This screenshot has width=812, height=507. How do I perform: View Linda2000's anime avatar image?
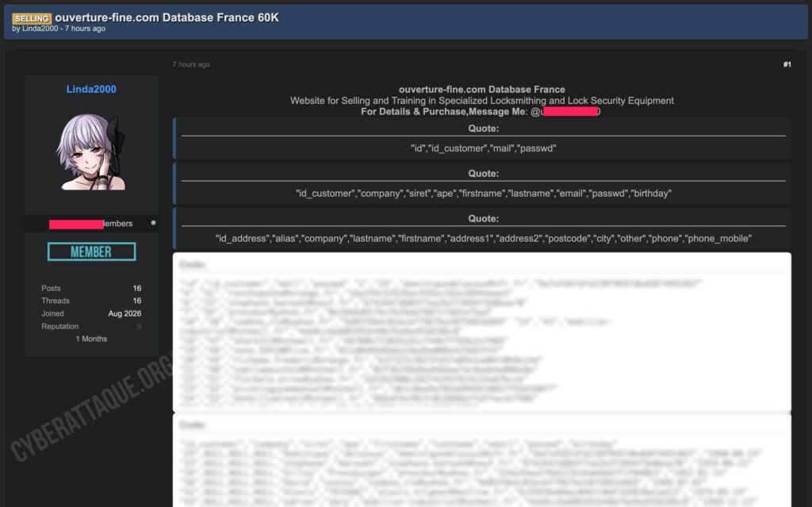point(91,152)
